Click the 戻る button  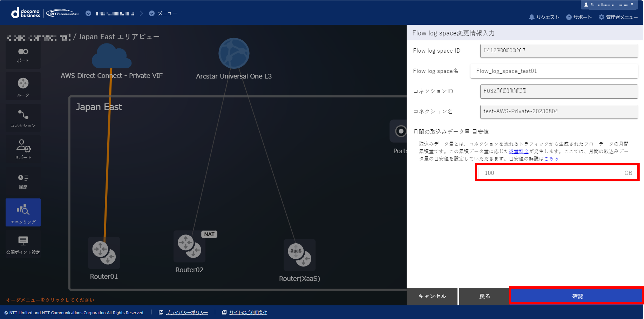tap(484, 296)
